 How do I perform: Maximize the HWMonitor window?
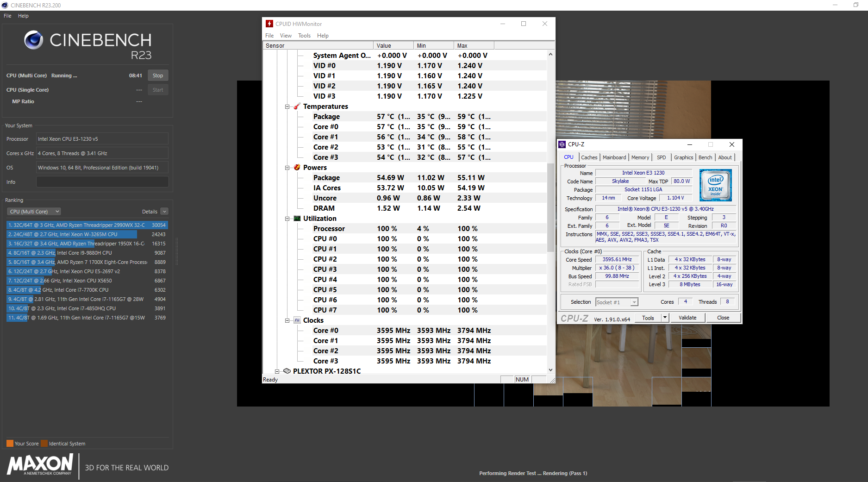point(524,24)
